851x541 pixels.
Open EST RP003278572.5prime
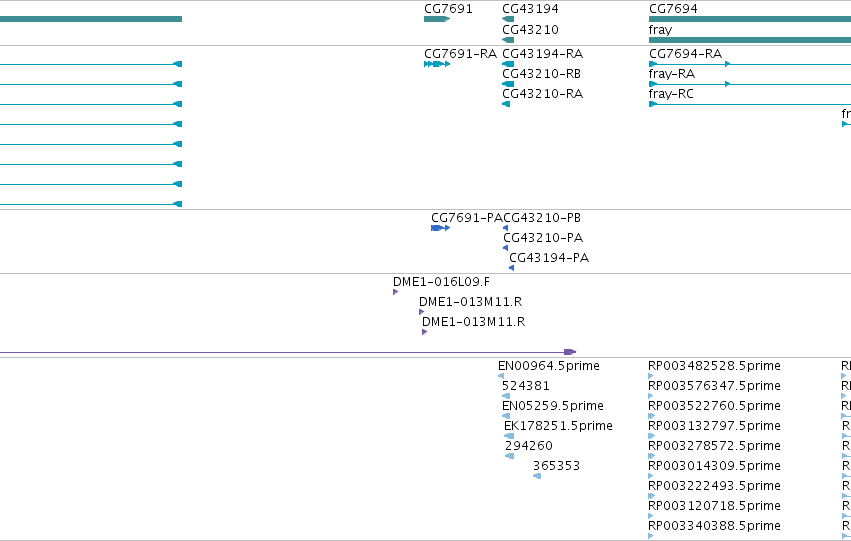coord(714,446)
